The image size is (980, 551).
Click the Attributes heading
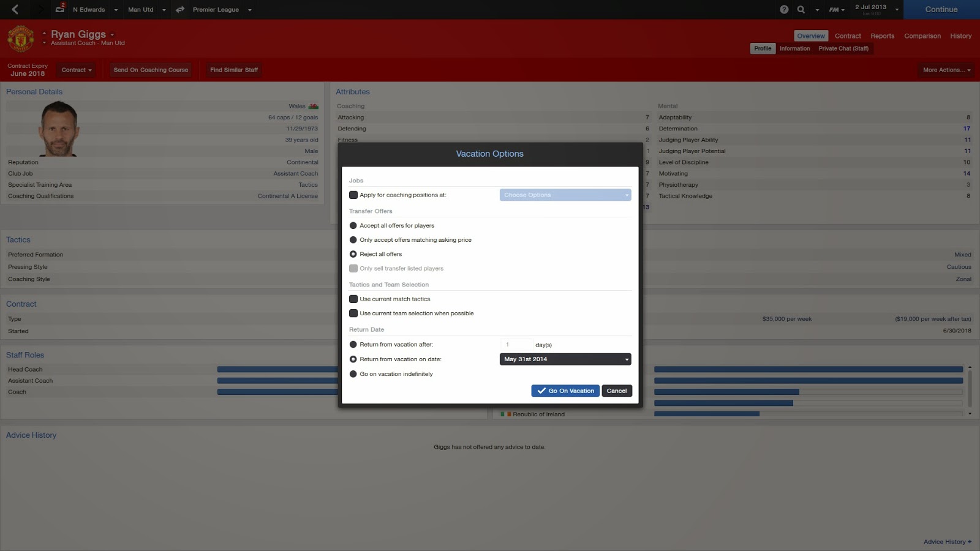click(353, 92)
